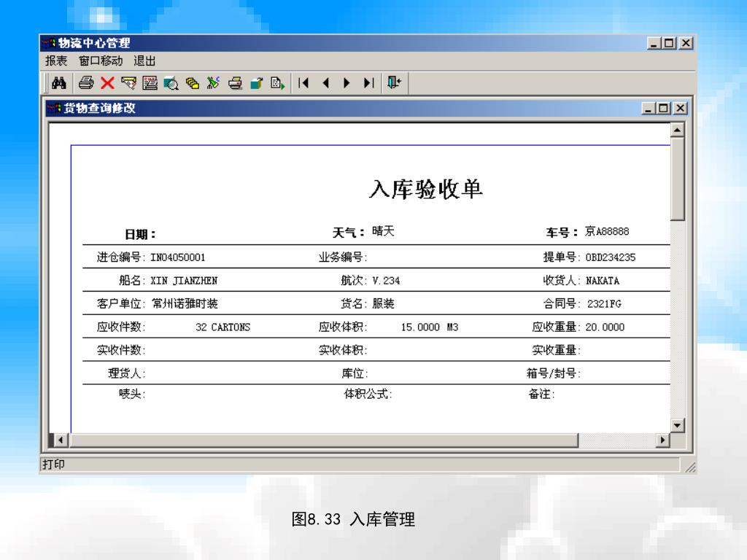Click the customer 常州诺雅时装

(x=185, y=304)
